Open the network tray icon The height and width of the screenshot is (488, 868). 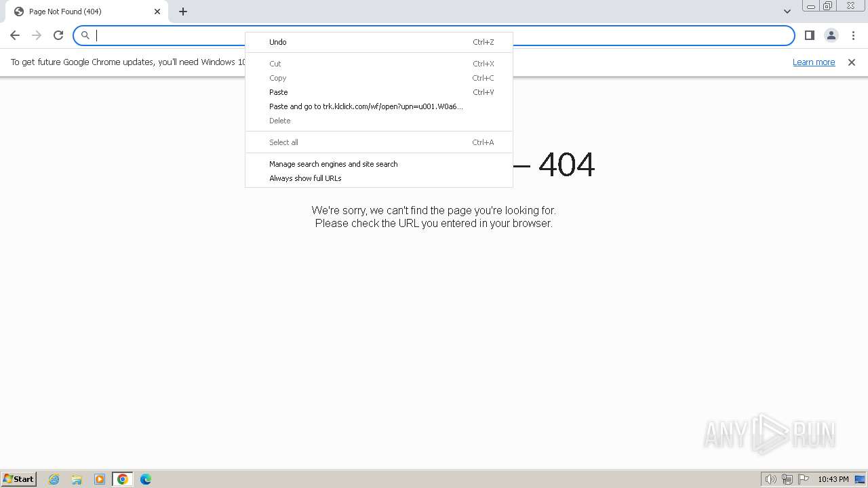[x=787, y=479]
